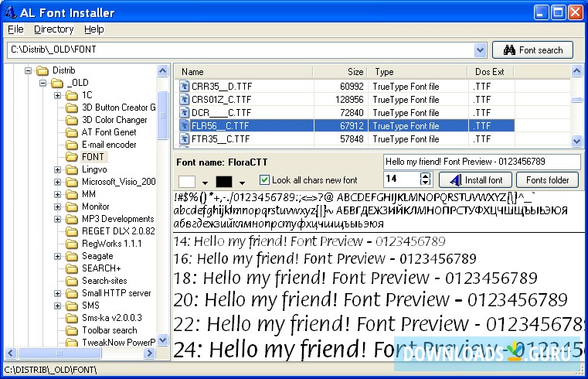Image resolution: width=588 pixels, height=379 pixels.
Task: Click the CRS01Z_C.TTF file icon
Action: pyautogui.click(x=185, y=100)
